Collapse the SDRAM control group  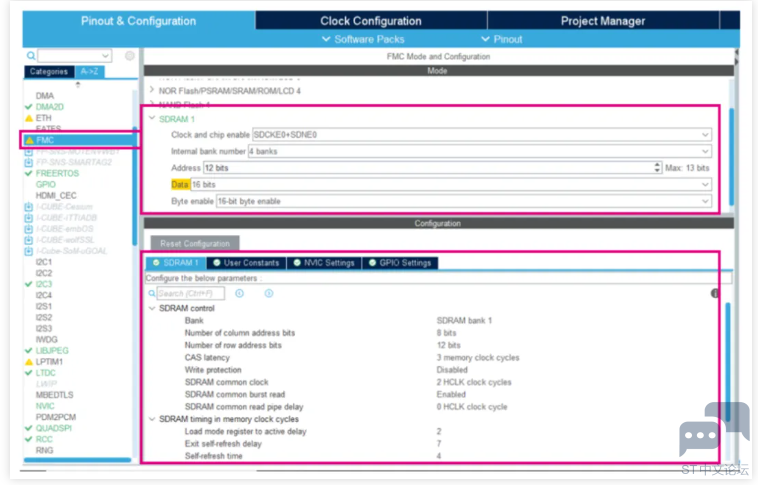152,308
